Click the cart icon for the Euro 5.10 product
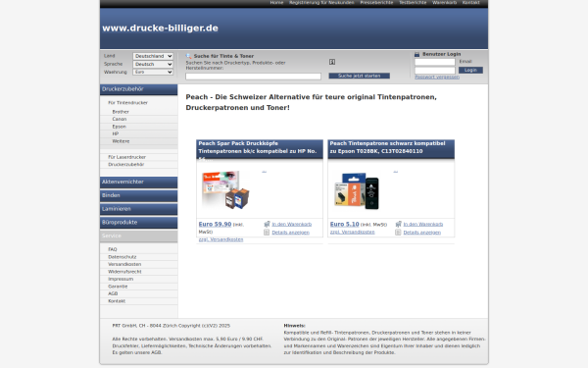 398,224
